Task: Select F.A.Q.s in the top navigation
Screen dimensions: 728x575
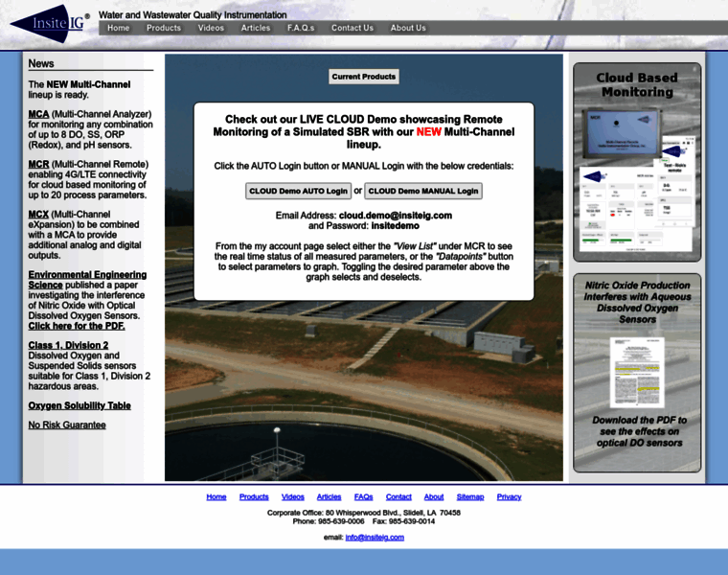Action: [301, 28]
